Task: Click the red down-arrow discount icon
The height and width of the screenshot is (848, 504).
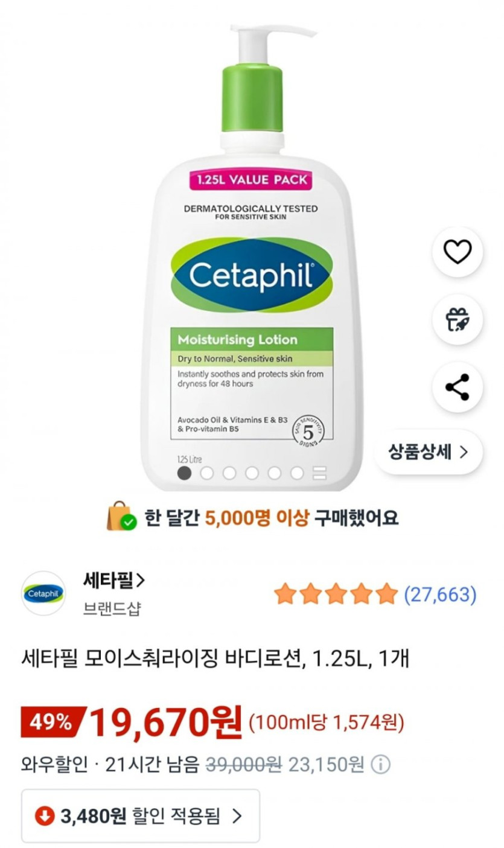Action: click(x=44, y=816)
